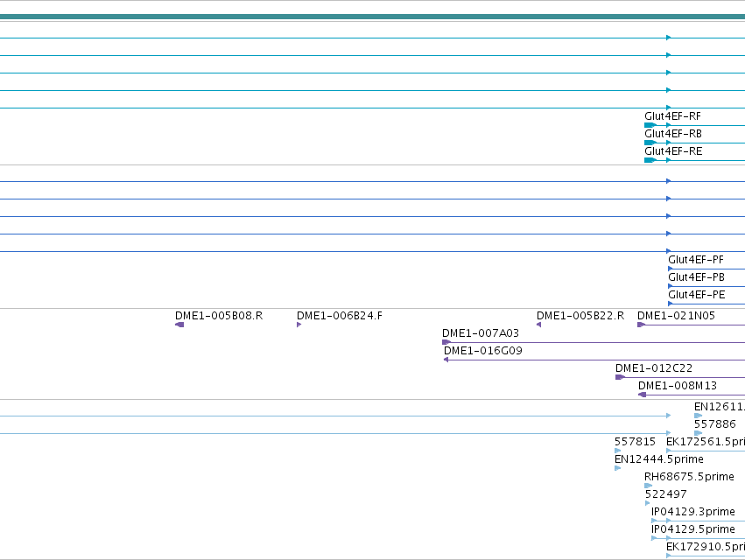Select the Glut4EF-RF transcript label
This screenshot has height=560, width=745.
pyautogui.click(x=672, y=116)
